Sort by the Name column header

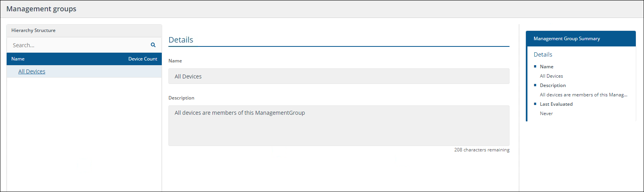click(18, 59)
